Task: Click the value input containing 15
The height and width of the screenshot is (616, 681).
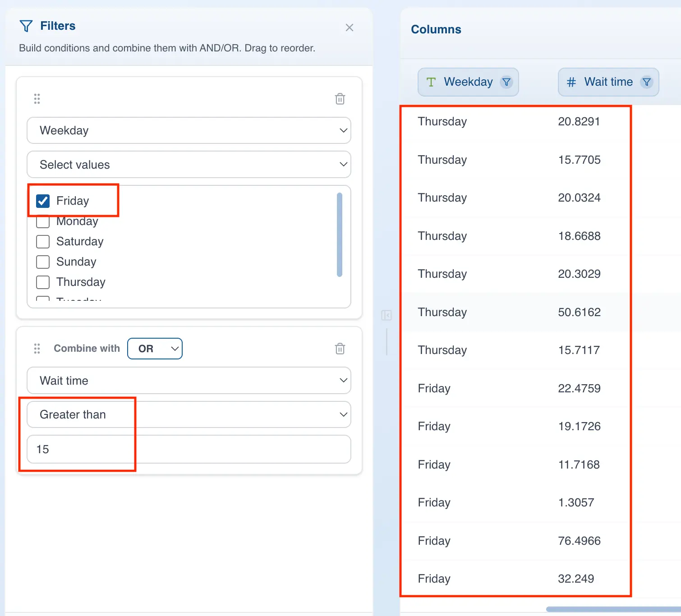Action: click(189, 449)
